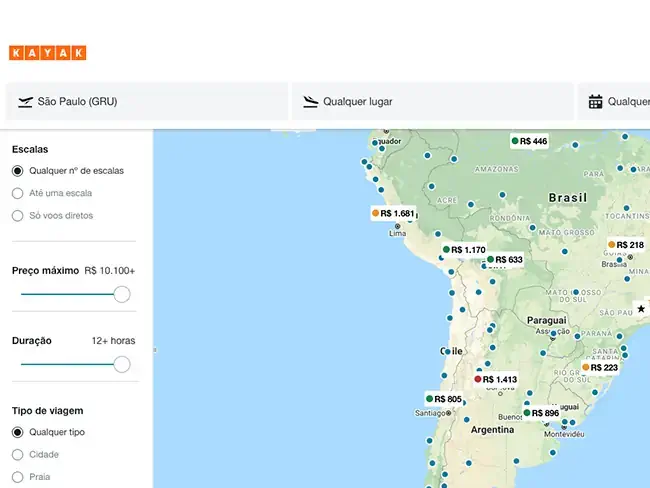
Task: Open the R$ 896 price marker near Buenos Aires
Action: (541, 413)
